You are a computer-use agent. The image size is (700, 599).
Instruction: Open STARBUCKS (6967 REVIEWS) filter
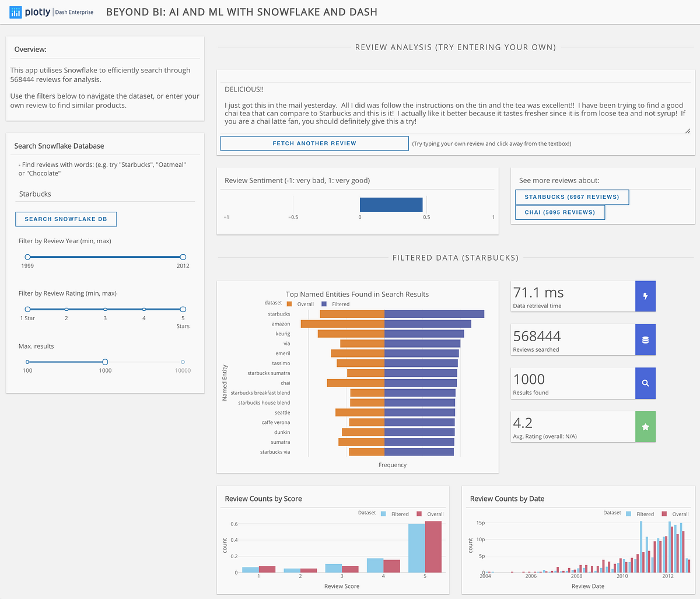tap(572, 197)
